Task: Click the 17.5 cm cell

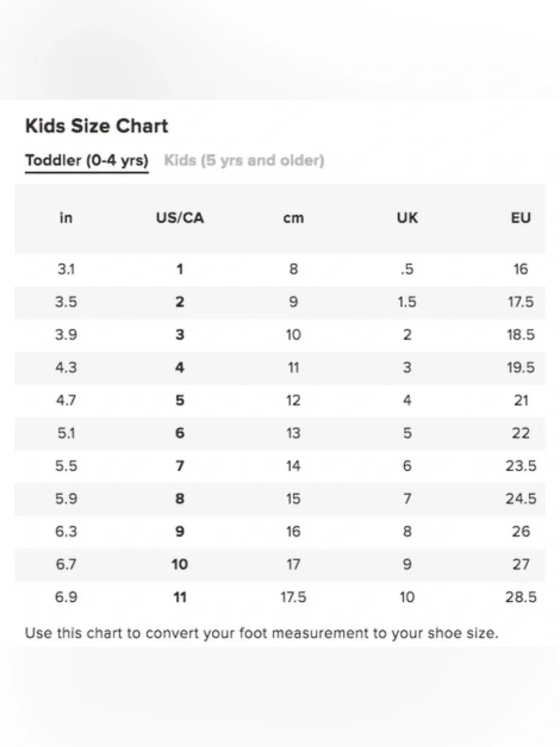Action: tap(293, 597)
